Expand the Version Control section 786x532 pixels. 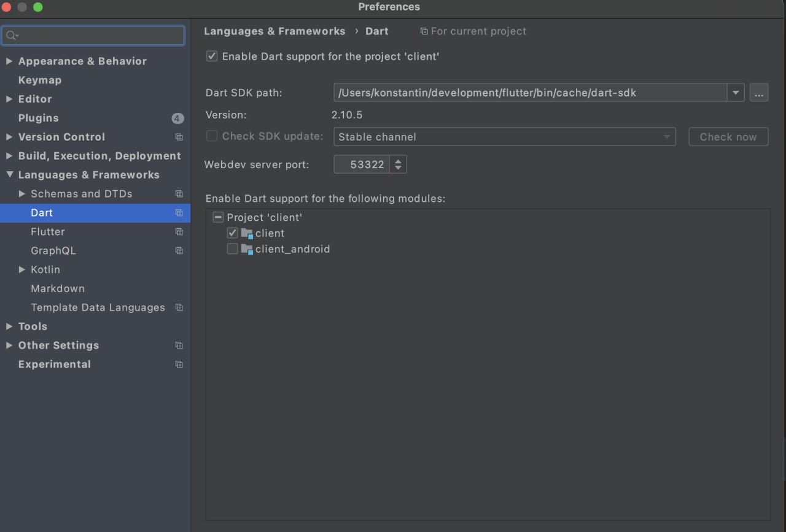tap(9, 137)
